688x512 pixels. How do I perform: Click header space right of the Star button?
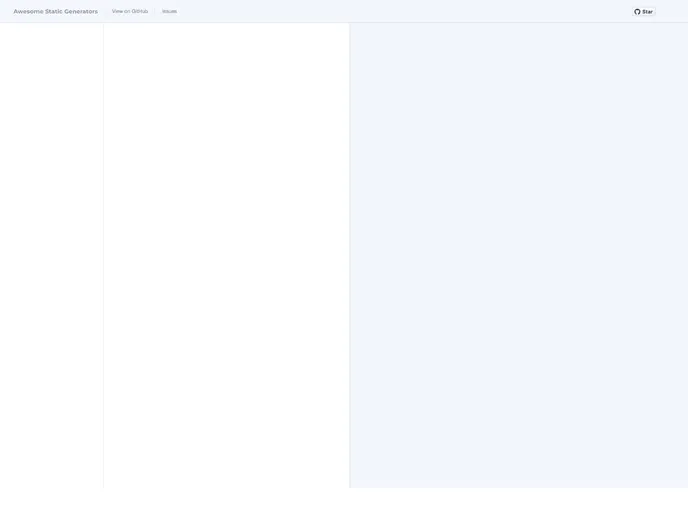coord(672,12)
